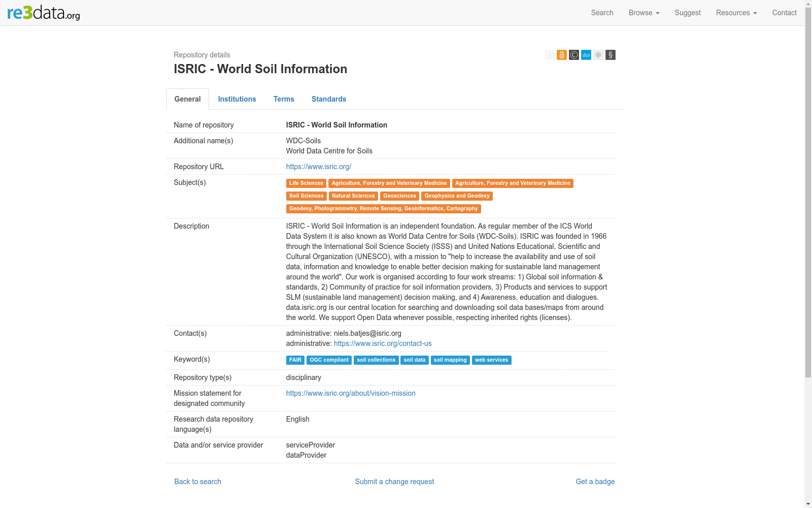812x508 pixels.
Task: Click the 'Repository URL' row label
Action: [x=199, y=167]
